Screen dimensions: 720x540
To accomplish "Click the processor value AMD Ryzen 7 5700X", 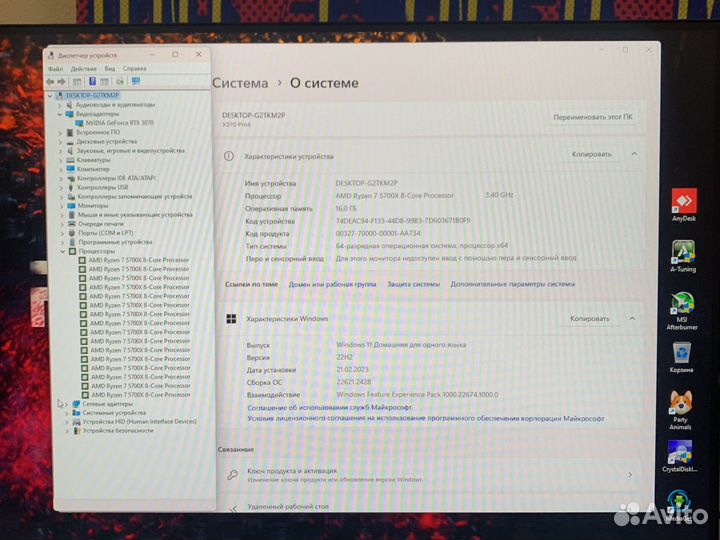I will pos(394,196).
